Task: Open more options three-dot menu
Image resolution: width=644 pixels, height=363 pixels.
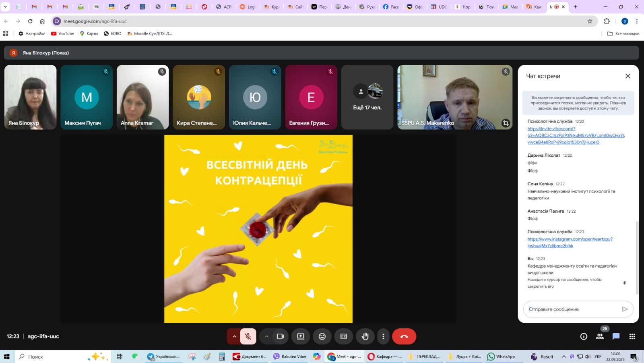Action: pyautogui.click(x=383, y=336)
